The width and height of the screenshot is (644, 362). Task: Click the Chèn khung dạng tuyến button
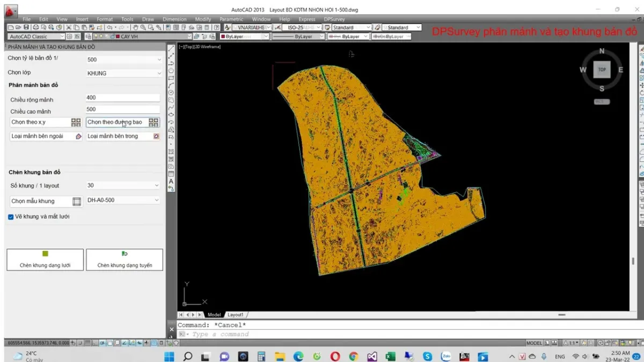click(x=125, y=260)
